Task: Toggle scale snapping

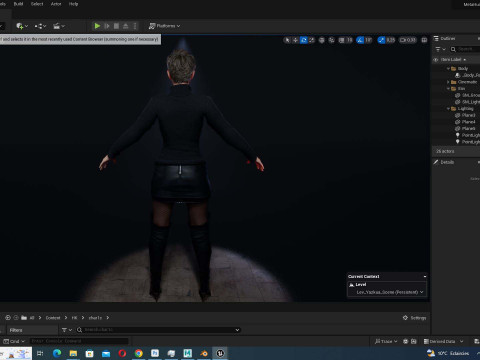Action: (381, 40)
